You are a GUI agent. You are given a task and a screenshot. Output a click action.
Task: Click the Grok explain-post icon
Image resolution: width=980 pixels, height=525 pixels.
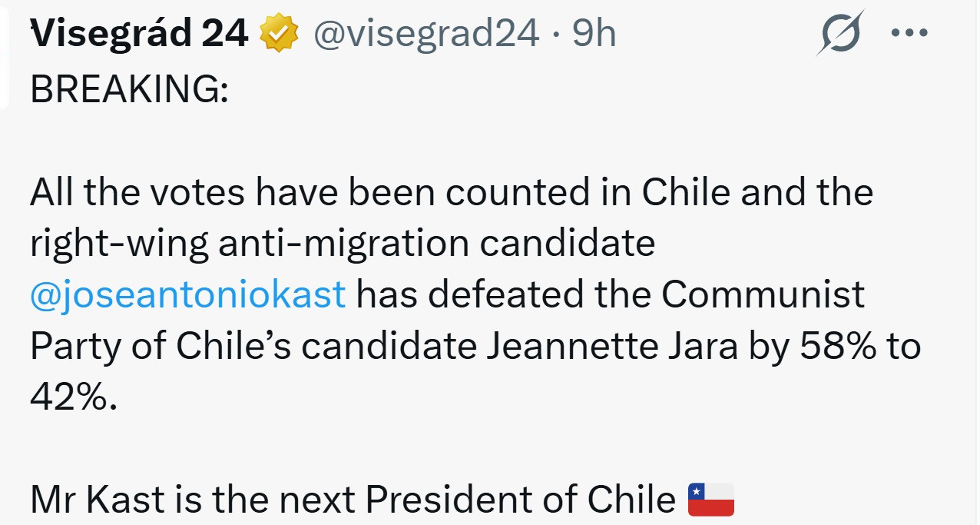click(x=839, y=33)
